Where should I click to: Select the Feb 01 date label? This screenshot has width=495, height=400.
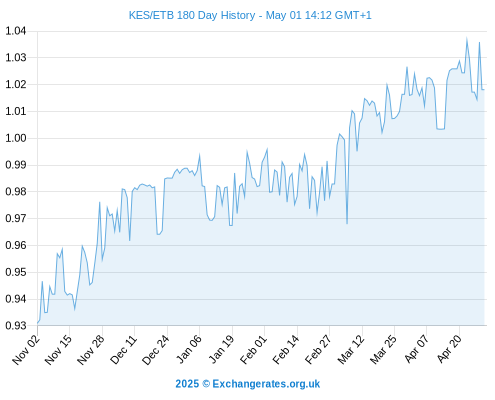[254, 349]
